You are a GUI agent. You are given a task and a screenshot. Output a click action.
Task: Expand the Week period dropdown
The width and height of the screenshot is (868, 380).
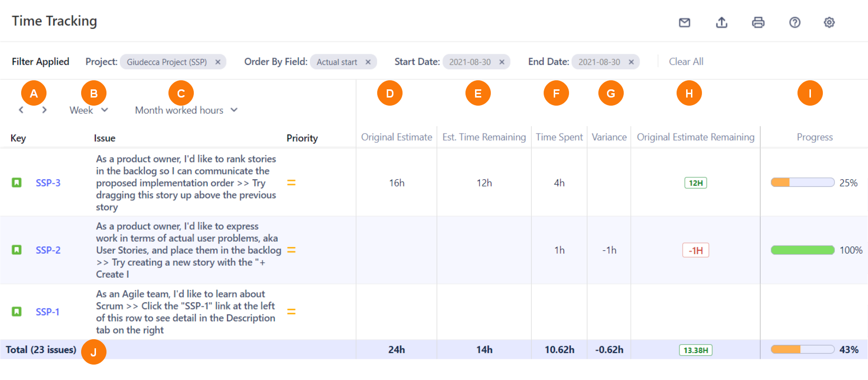pyautogui.click(x=89, y=110)
